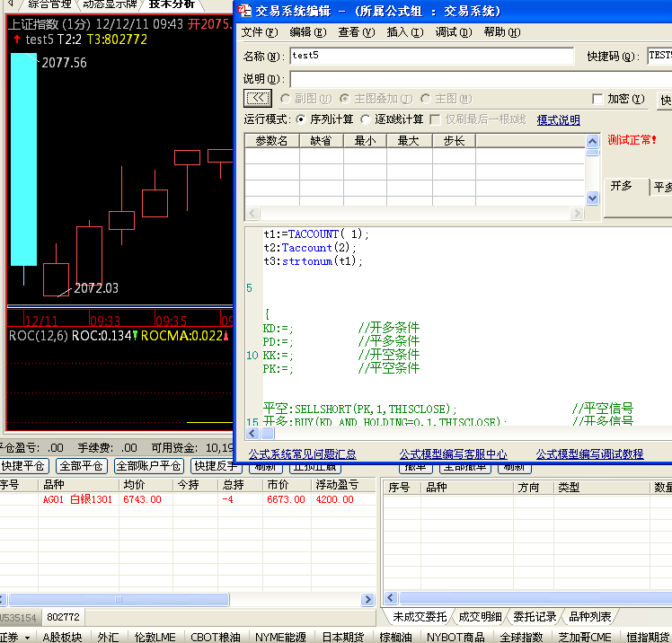Select the 序列计算 run mode
Screen dimensions: 672x643
(x=300, y=119)
